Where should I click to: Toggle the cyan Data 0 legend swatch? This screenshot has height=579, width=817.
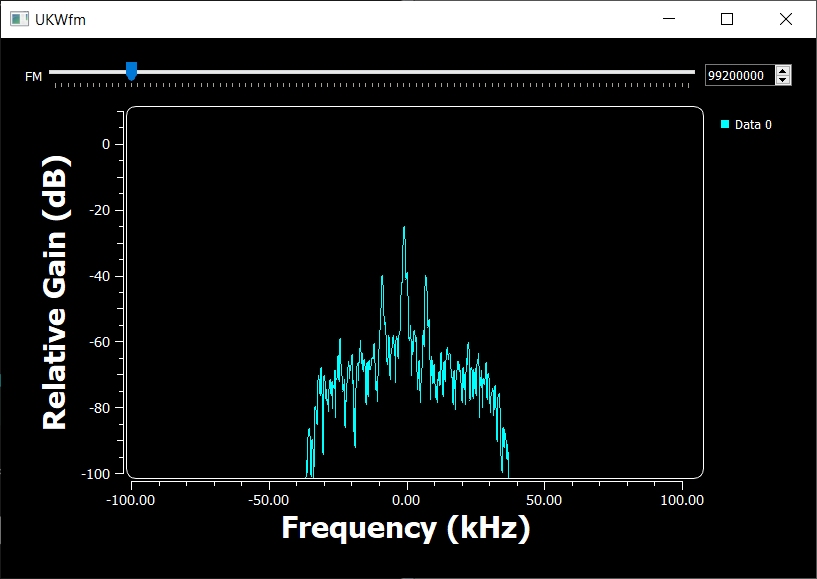pyautogui.click(x=725, y=124)
